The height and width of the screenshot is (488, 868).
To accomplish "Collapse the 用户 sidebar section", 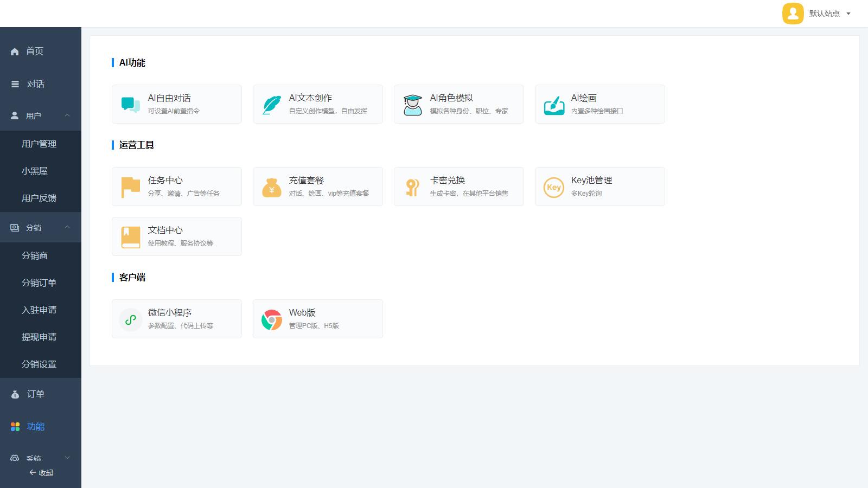I will click(x=67, y=115).
